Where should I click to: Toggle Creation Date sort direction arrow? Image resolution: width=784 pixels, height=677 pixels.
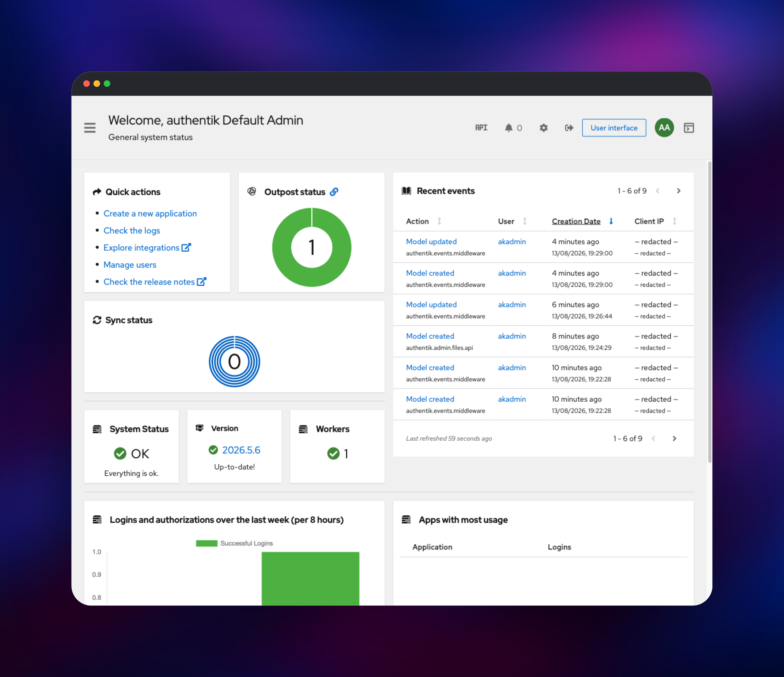pyautogui.click(x=611, y=221)
